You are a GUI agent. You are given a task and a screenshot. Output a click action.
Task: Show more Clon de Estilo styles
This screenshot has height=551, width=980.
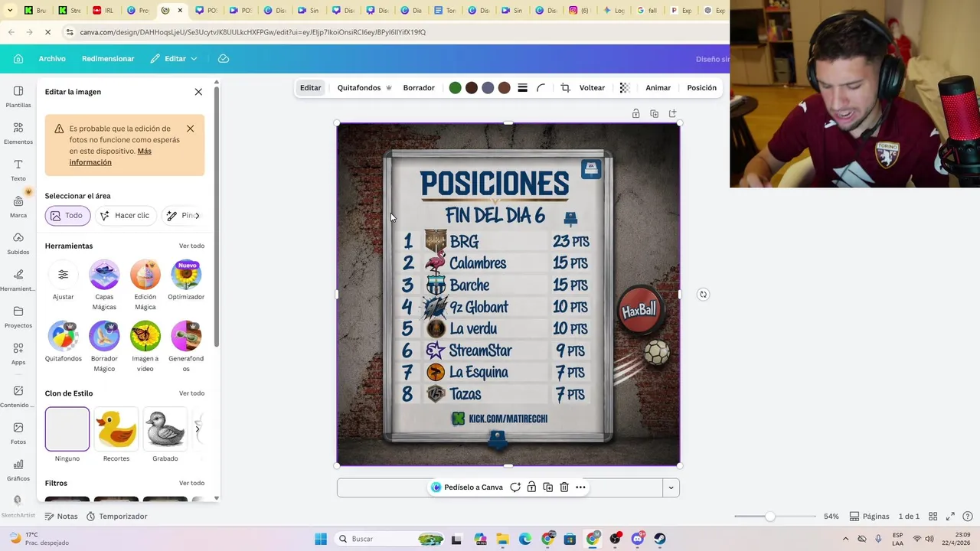coord(198,429)
